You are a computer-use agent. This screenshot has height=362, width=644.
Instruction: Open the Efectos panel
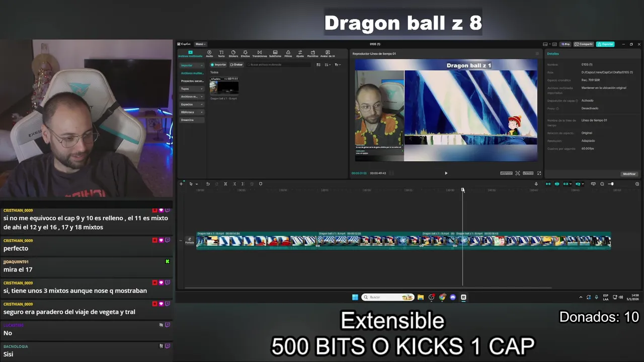246,53
